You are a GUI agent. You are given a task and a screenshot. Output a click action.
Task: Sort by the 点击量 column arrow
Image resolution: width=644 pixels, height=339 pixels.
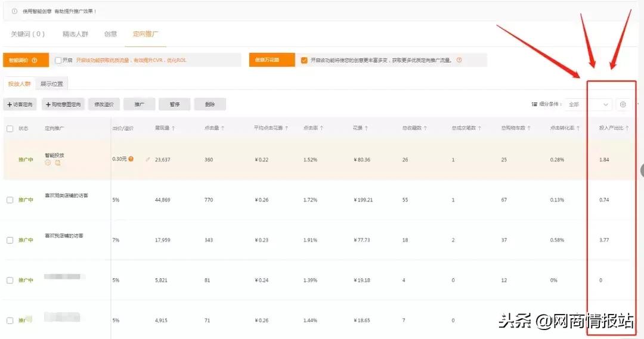(222, 129)
